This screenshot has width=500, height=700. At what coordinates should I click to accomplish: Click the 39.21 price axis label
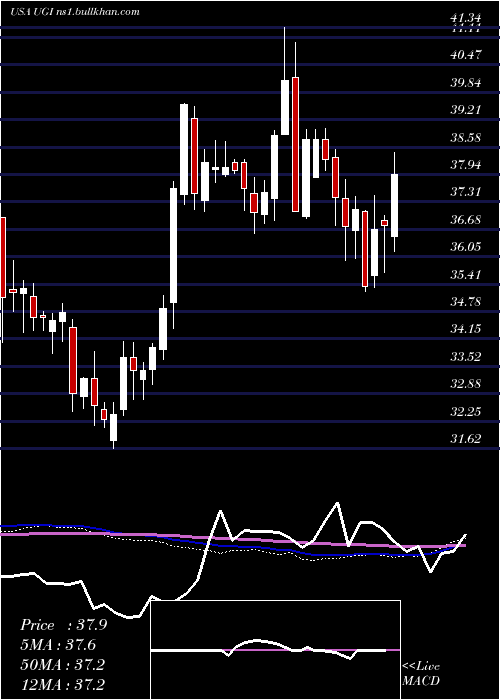466,110
